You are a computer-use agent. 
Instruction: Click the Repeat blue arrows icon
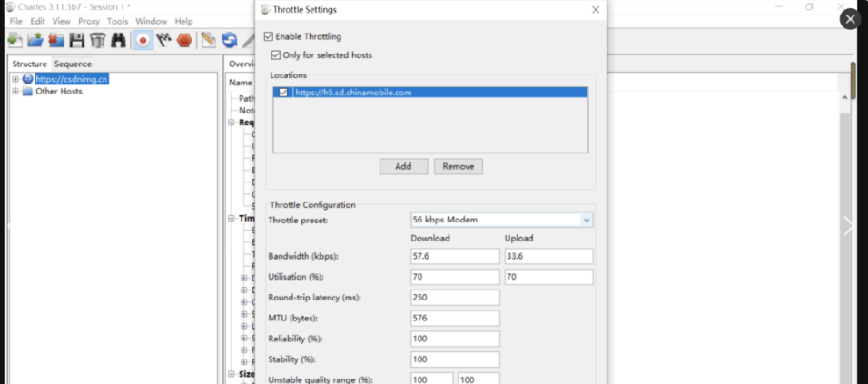click(x=229, y=40)
